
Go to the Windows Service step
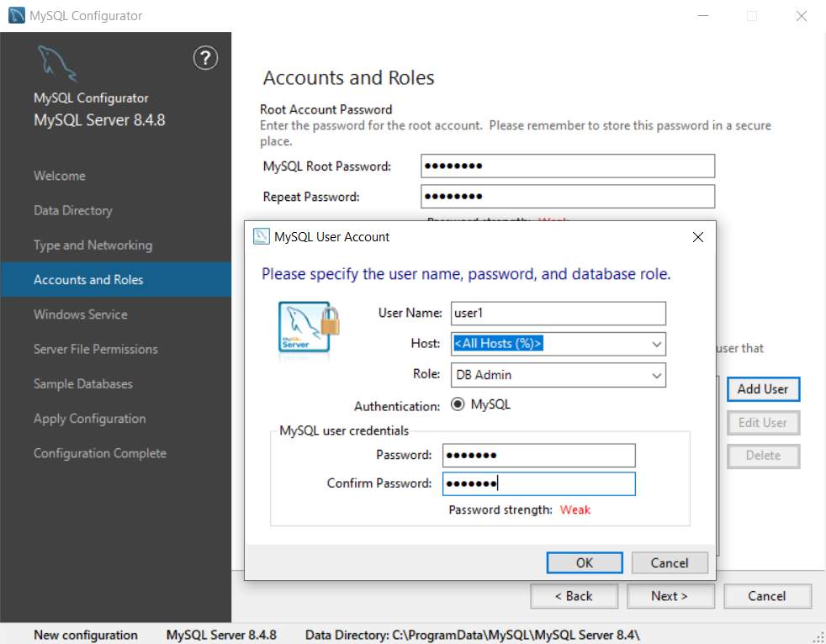tap(81, 314)
